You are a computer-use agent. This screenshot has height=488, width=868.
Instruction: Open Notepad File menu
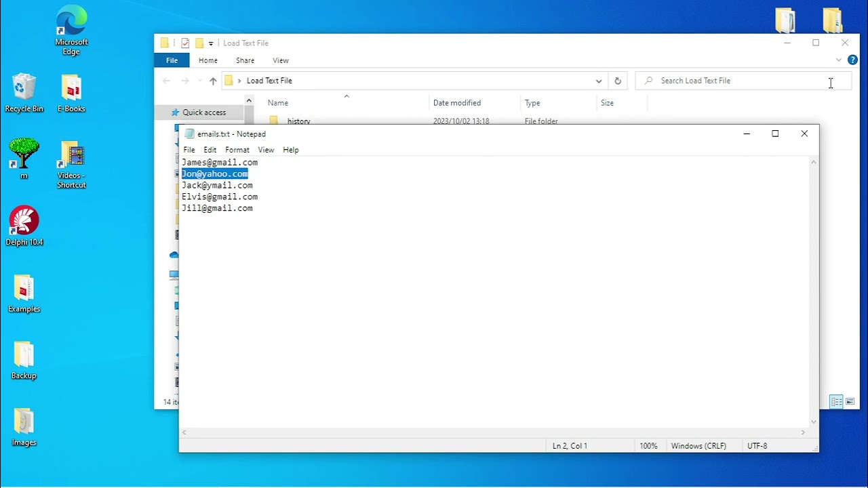(189, 150)
